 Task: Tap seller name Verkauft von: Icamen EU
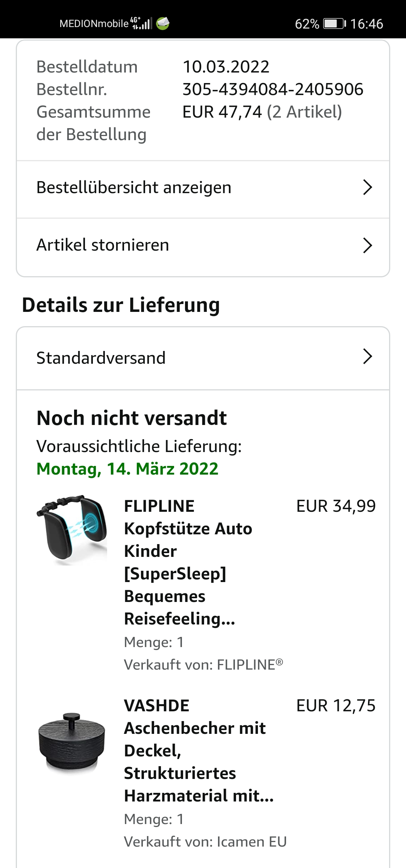(205, 842)
